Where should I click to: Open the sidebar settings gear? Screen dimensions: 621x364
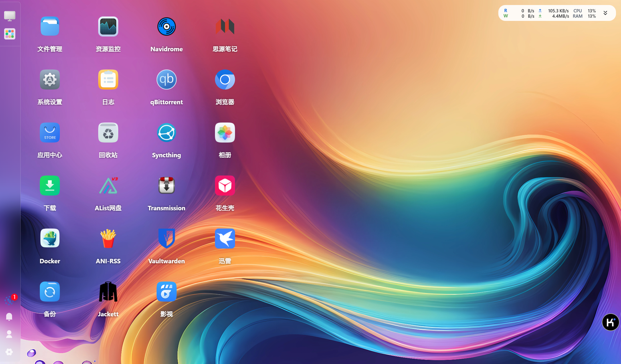[x=9, y=352]
